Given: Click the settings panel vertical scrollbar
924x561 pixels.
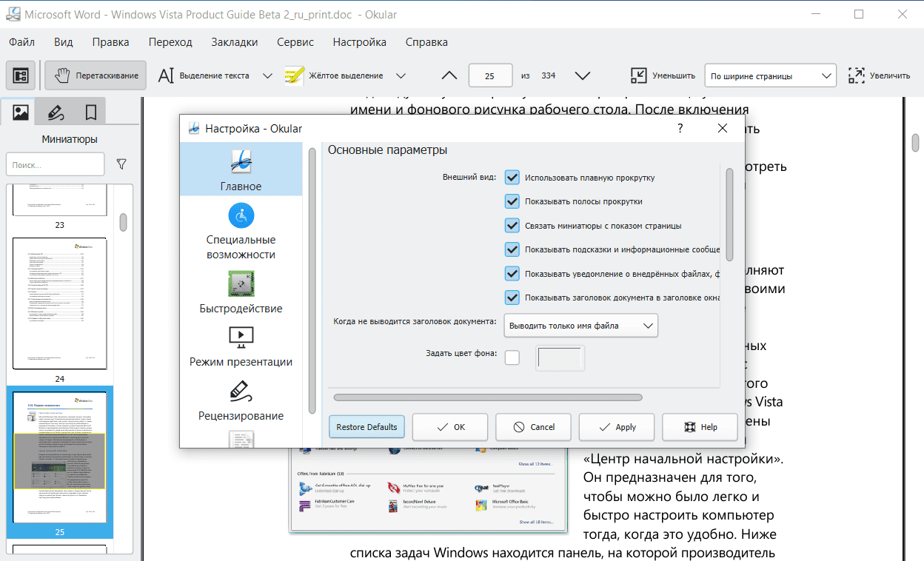Looking at the screenshot, I should [x=729, y=215].
